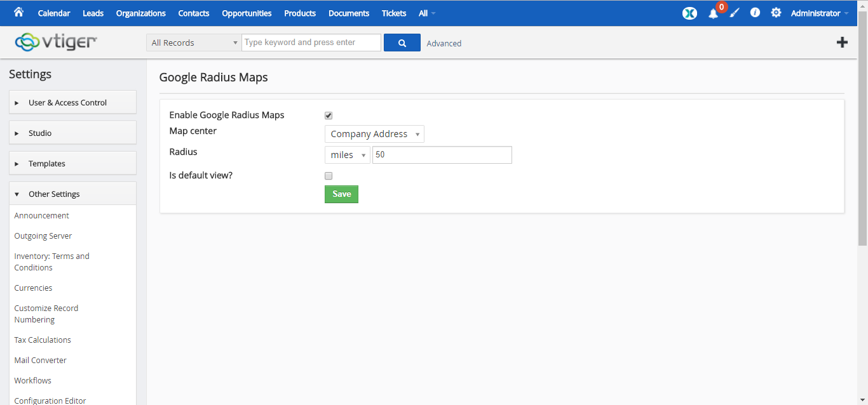This screenshot has width=868, height=405.
Task: Go to the Home icon
Action: point(18,12)
